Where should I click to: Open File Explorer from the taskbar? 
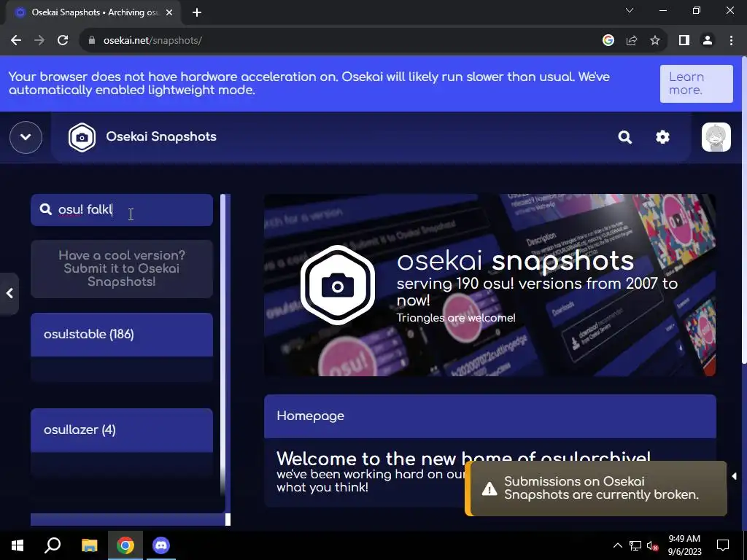tap(89, 545)
